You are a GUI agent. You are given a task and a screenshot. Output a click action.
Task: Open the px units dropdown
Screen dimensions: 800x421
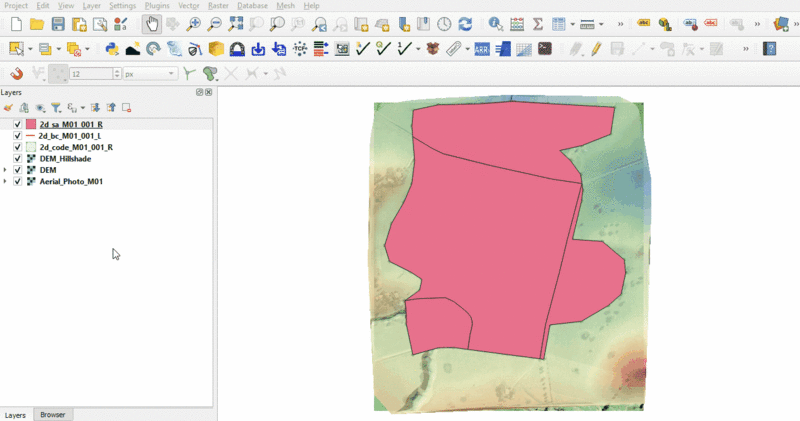tap(150, 73)
